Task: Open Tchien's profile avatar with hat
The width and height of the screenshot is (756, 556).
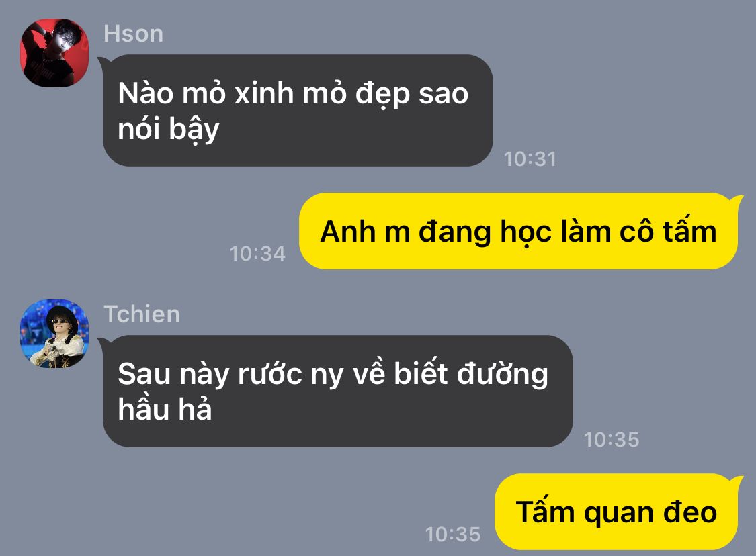Action: click(x=54, y=334)
